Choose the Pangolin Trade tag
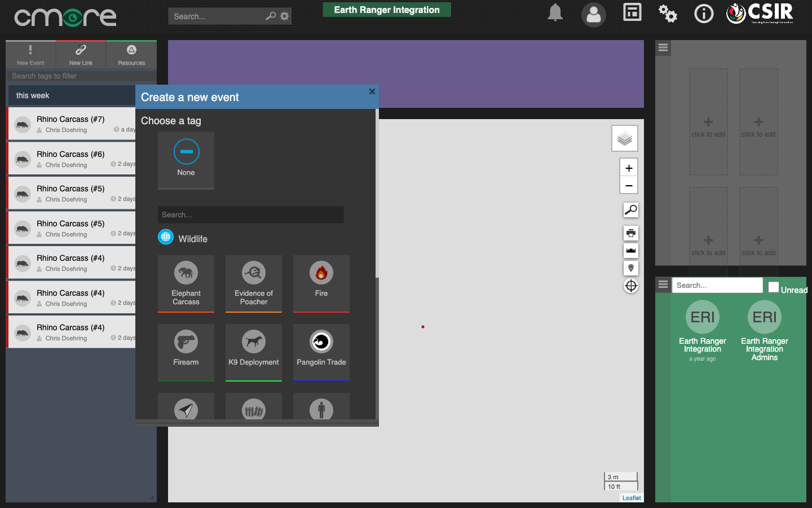Viewport: 812px width, 508px height. coord(321,352)
